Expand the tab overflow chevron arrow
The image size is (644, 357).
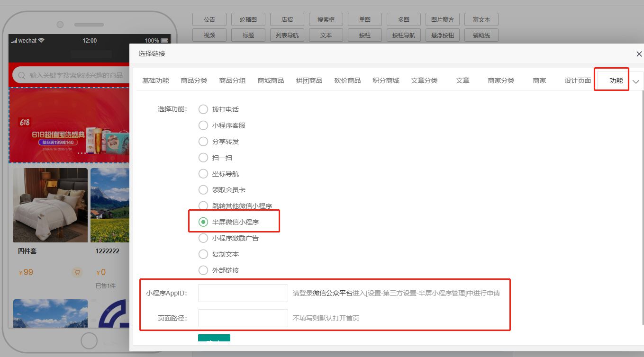[636, 81]
